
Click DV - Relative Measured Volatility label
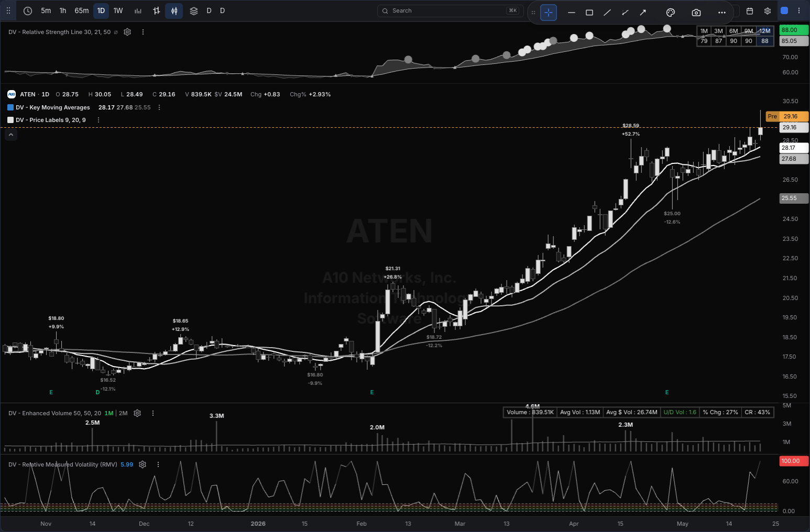[x=63, y=464]
